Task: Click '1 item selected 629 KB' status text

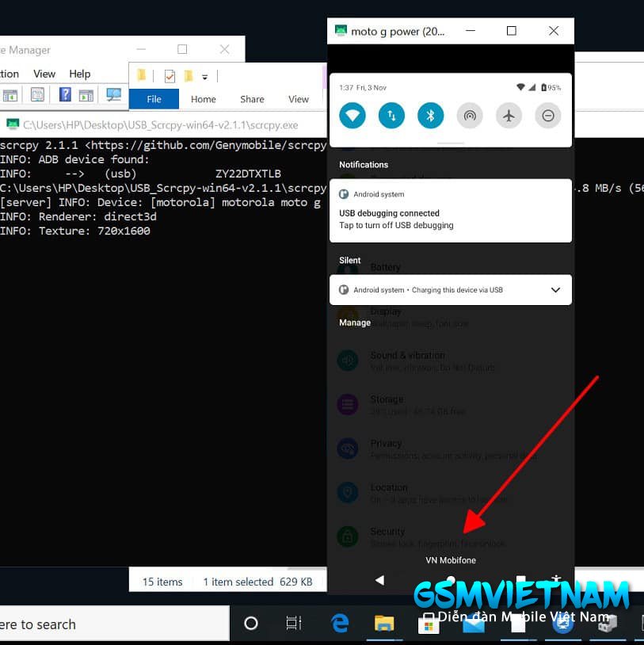Action: tap(257, 582)
